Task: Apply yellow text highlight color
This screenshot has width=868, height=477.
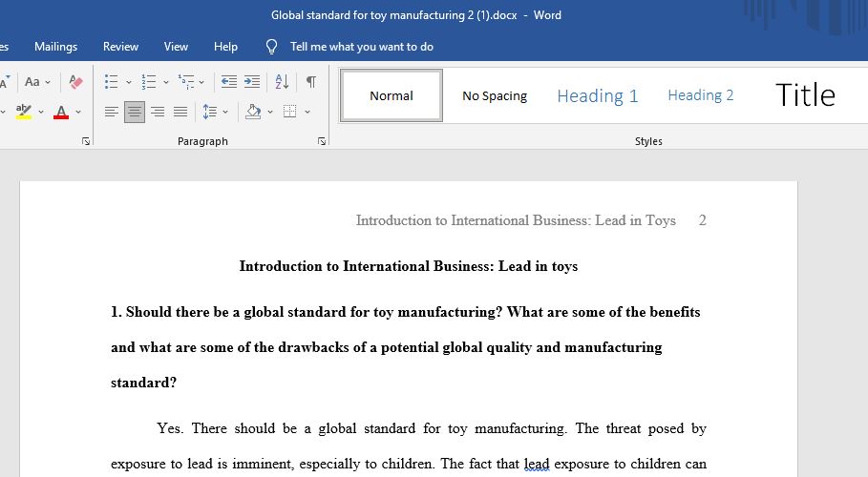Action: [23, 112]
